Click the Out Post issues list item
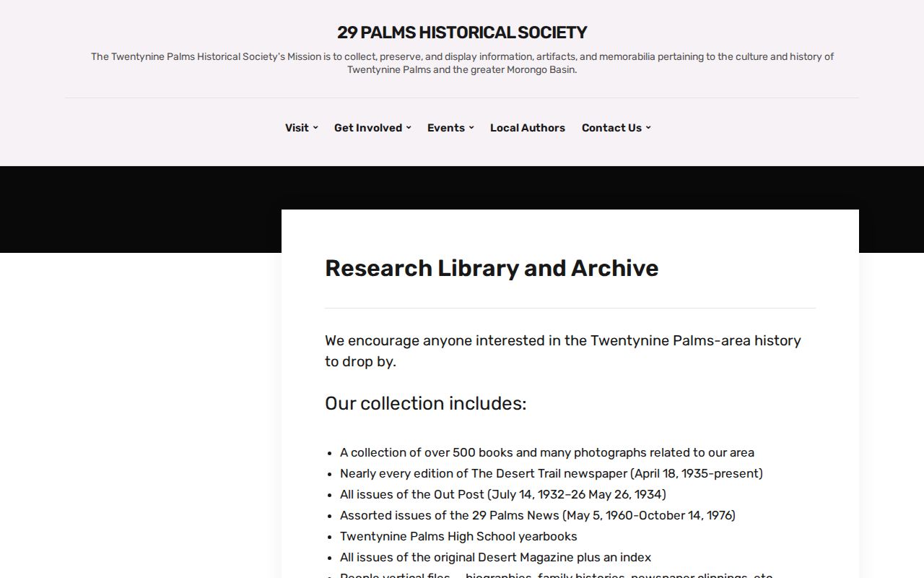 coord(503,494)
